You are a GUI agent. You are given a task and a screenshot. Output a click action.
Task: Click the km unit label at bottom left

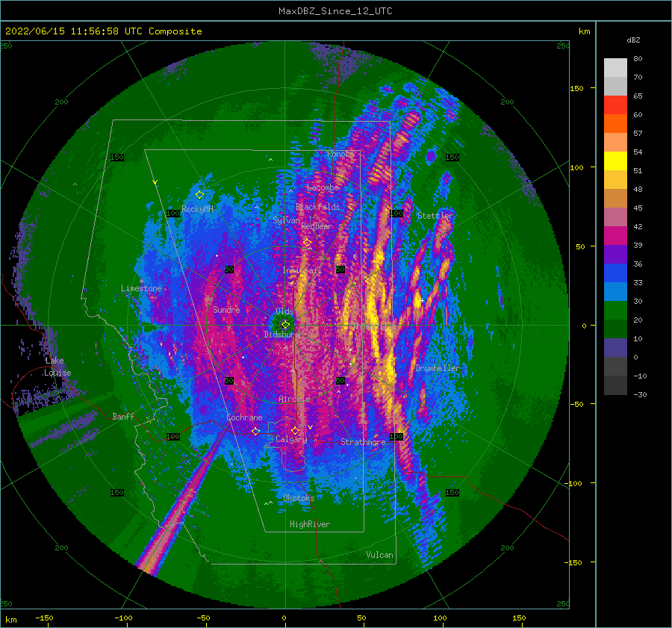(10, 620)
